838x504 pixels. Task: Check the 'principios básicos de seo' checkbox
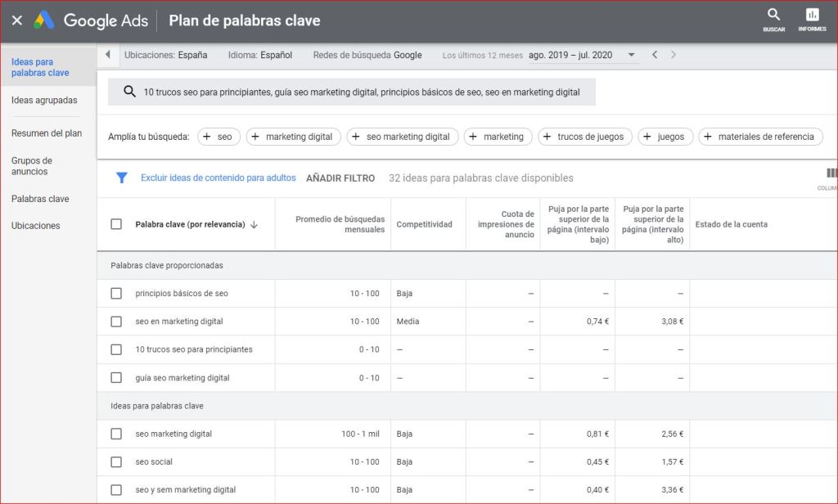point(116,293)
